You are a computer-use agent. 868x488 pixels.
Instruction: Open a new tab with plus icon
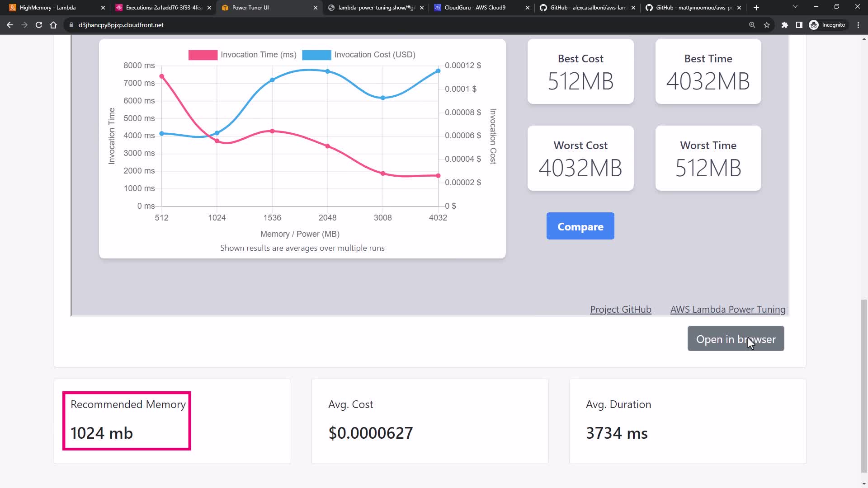click(x=756, y=8)
